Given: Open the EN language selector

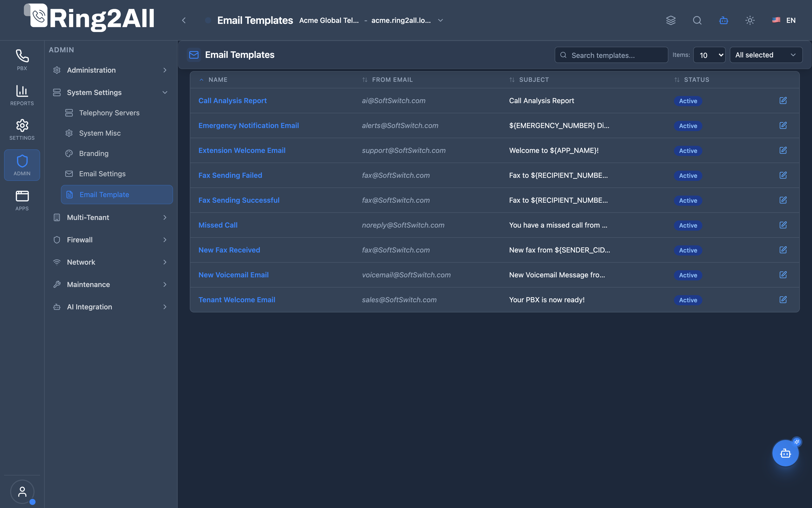Looking at the screenshot, I should (784, 20).
